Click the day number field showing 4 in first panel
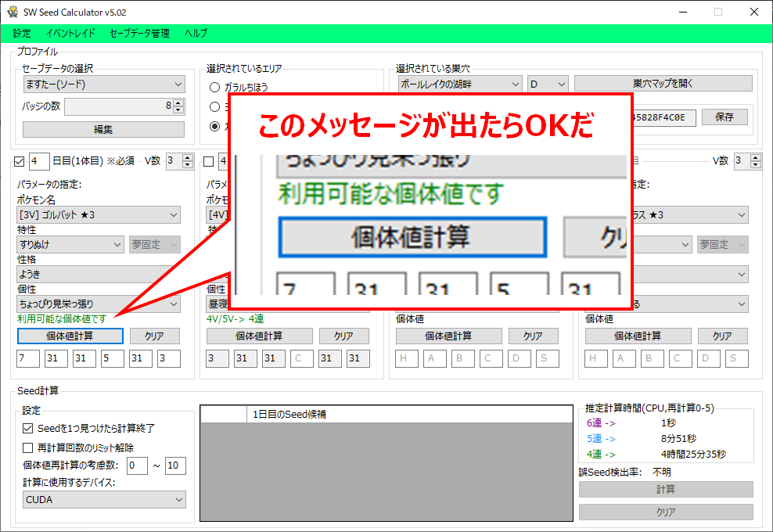Viewport: 773px width, 532px height. click(39, 161)
